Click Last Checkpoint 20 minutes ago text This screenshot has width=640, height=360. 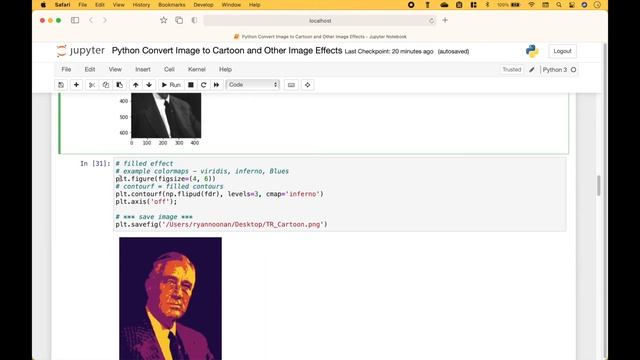(x=389, y=51)
